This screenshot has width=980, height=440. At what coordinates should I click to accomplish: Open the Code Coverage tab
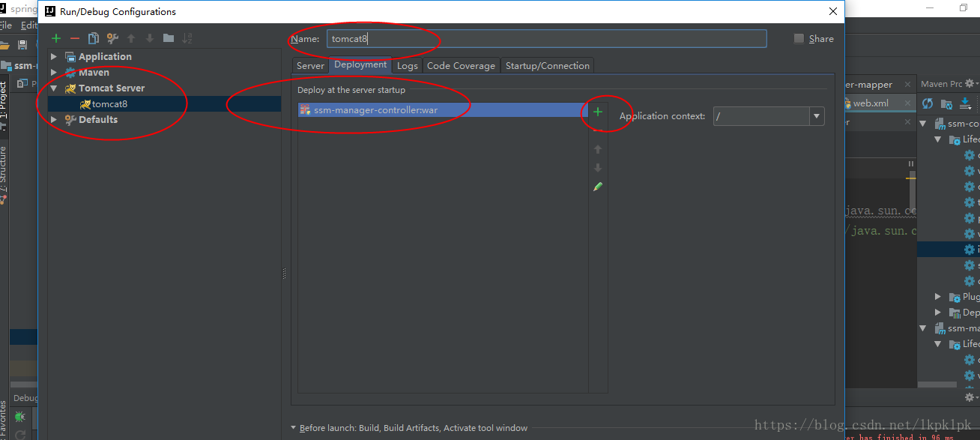click(x=461, y=66)
